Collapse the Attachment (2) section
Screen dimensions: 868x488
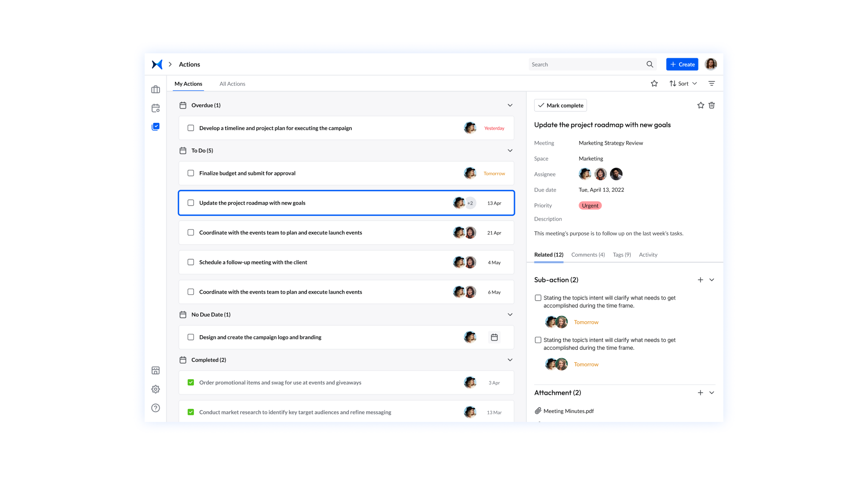point(712,393)
